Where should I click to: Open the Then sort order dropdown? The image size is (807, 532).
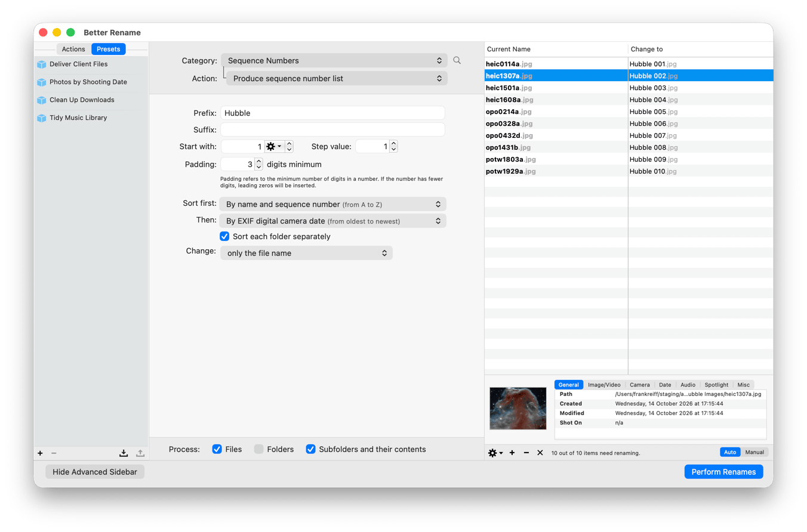(x=333, y=221)
